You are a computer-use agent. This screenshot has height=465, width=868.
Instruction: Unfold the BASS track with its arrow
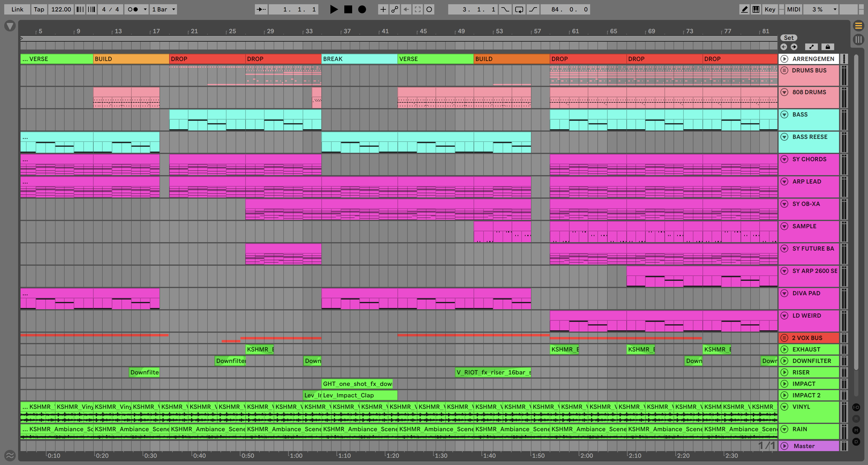pos(784,114)
